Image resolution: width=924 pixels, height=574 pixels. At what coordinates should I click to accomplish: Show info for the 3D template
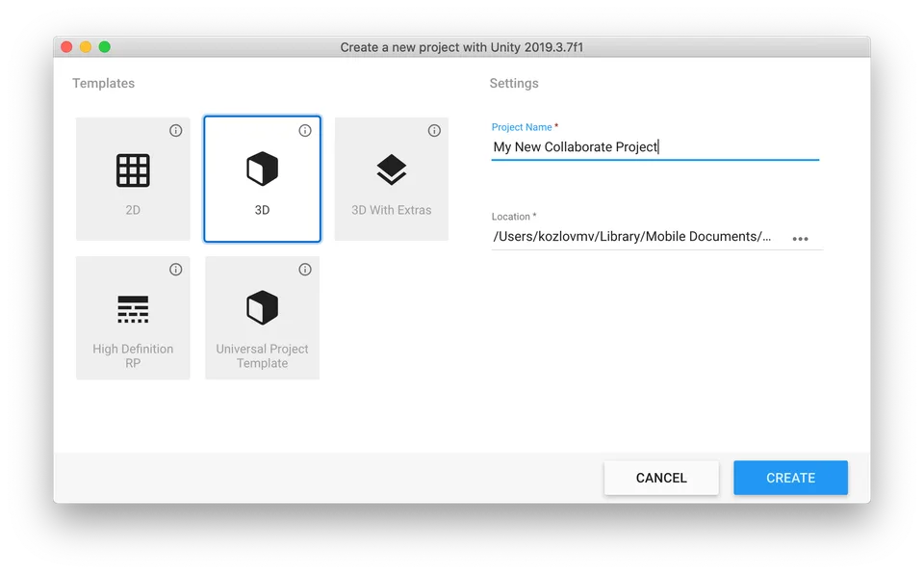click(305, 131)
